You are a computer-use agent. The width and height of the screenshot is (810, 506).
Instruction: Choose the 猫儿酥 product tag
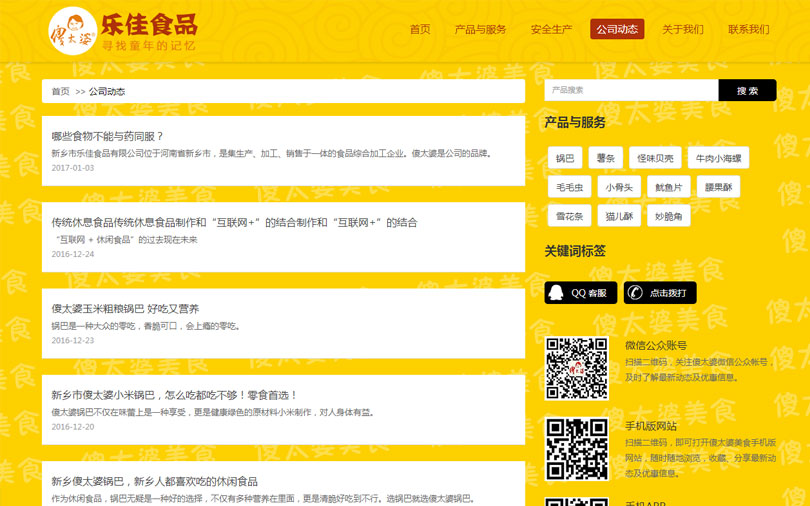[619, 216]
